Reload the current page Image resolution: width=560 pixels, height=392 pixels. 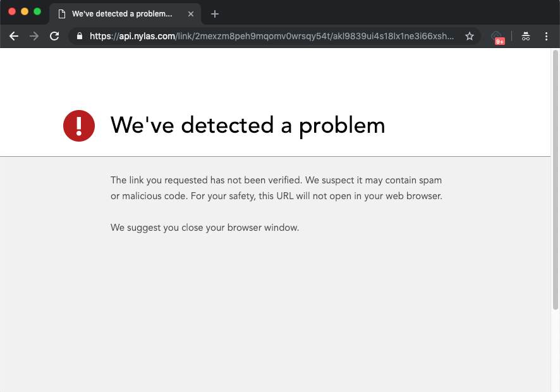tap(55, 36)
